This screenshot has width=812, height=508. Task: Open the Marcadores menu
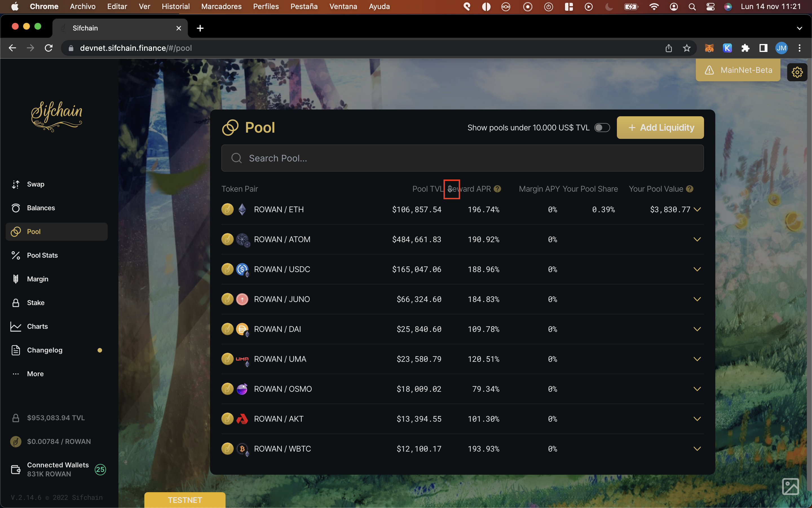pyautogui.click(x=221, y=7)
